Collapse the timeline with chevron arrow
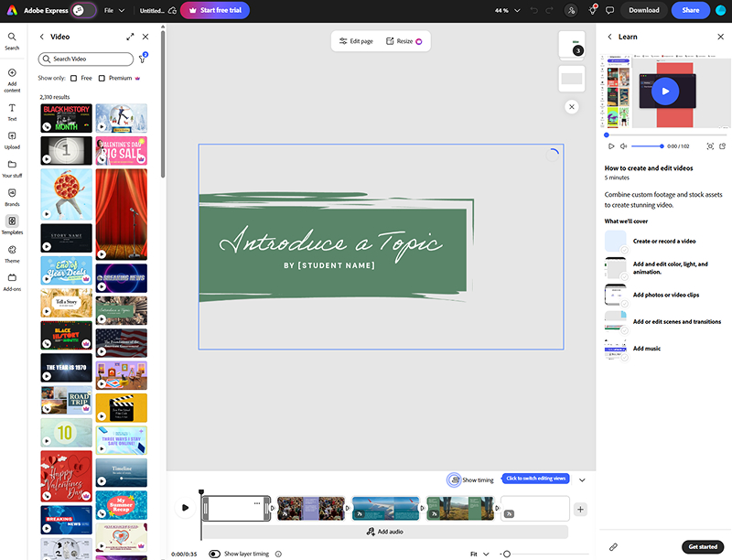 coord(582,479)
